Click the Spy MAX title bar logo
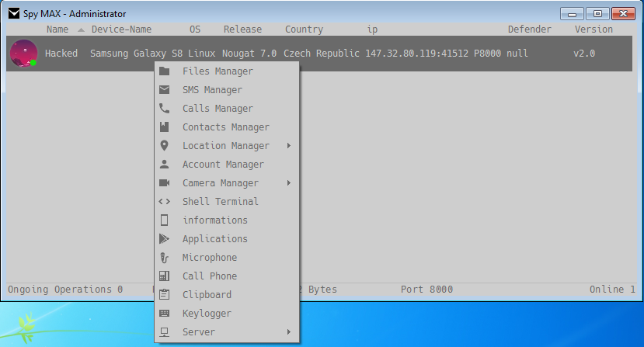644x347 pixels. [14, 13]
